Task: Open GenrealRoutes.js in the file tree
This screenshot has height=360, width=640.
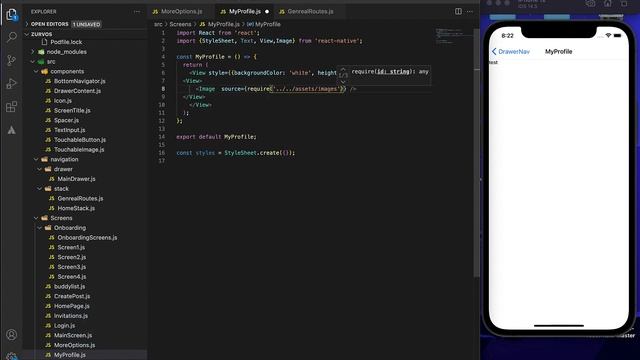Action: tap(80, 199)
